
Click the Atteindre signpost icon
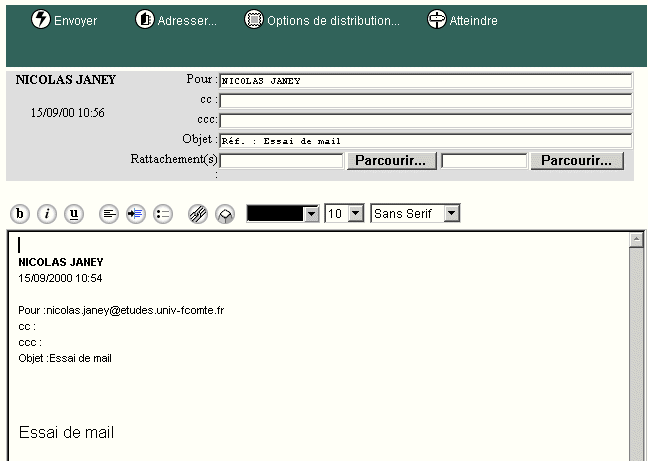(436, 20)
